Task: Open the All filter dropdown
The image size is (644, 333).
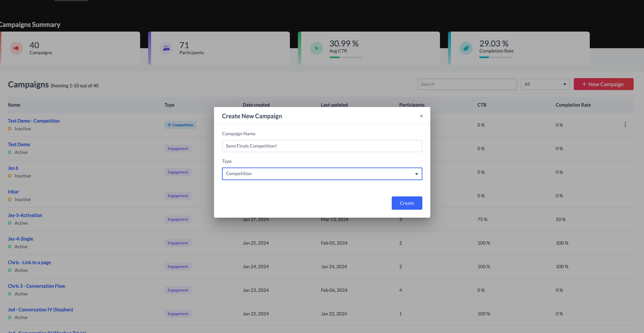Action: coord(545,84)
